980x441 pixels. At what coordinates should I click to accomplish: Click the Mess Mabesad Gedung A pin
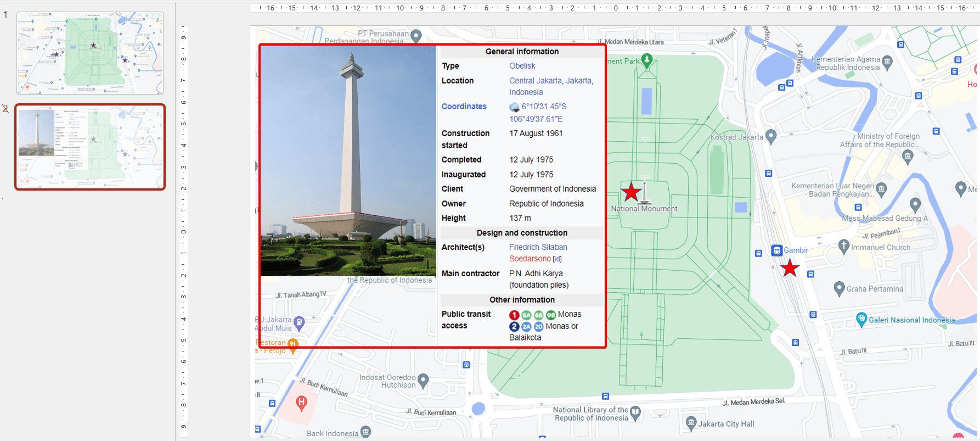(915, 205)
